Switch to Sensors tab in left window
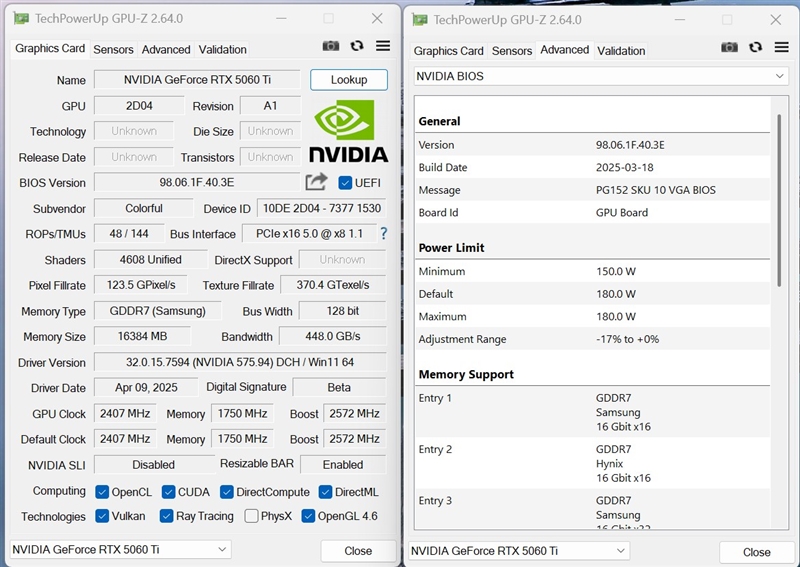The image size is (800, 567). point(113,49)
